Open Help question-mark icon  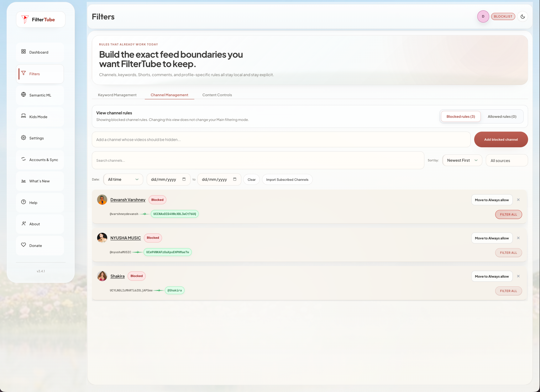(24, 202)
